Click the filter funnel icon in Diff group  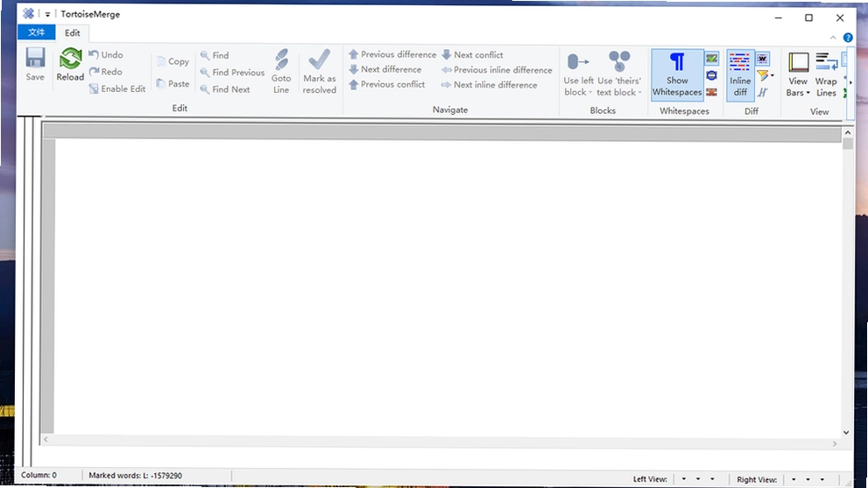pos(763,75)
